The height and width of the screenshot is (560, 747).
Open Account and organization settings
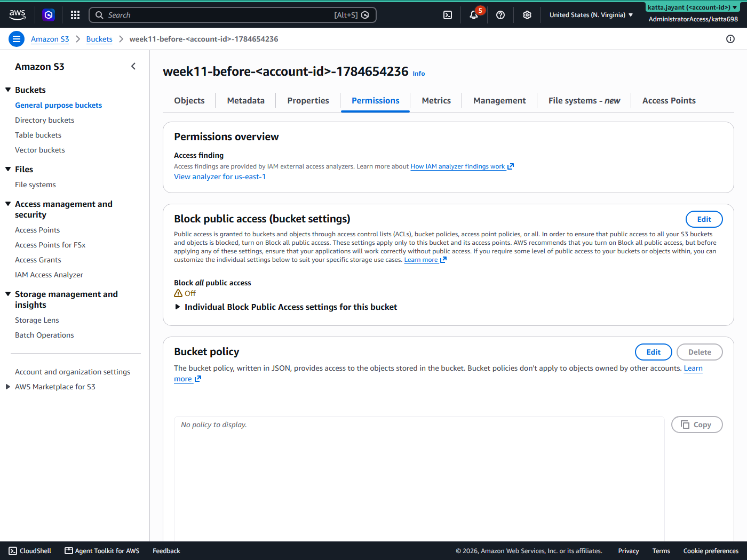click(73, 372)
